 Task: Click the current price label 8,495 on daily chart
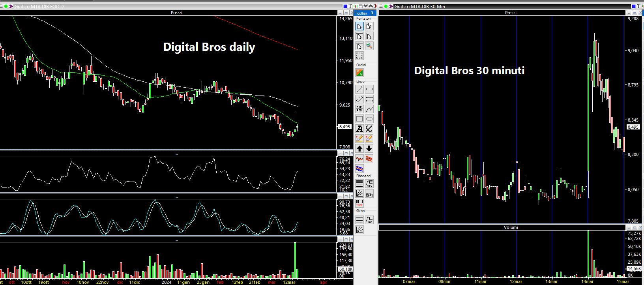click(345, 127)
